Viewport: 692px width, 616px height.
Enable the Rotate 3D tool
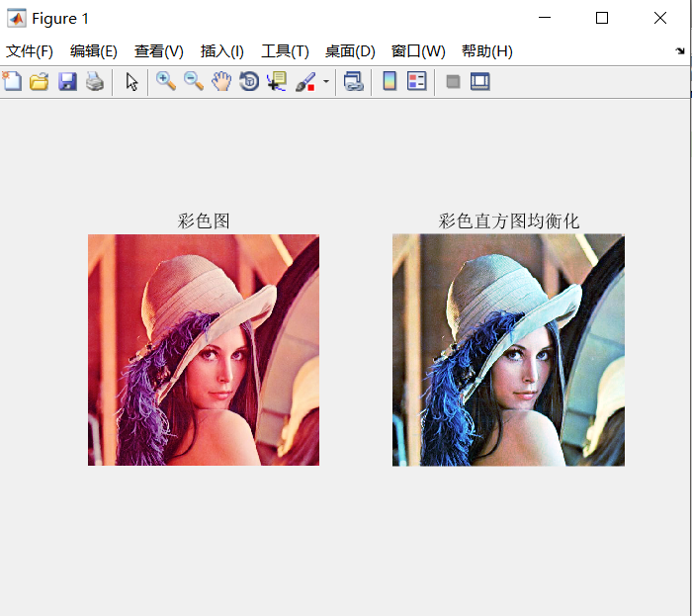pyautogui.click(x=249, y=82)
